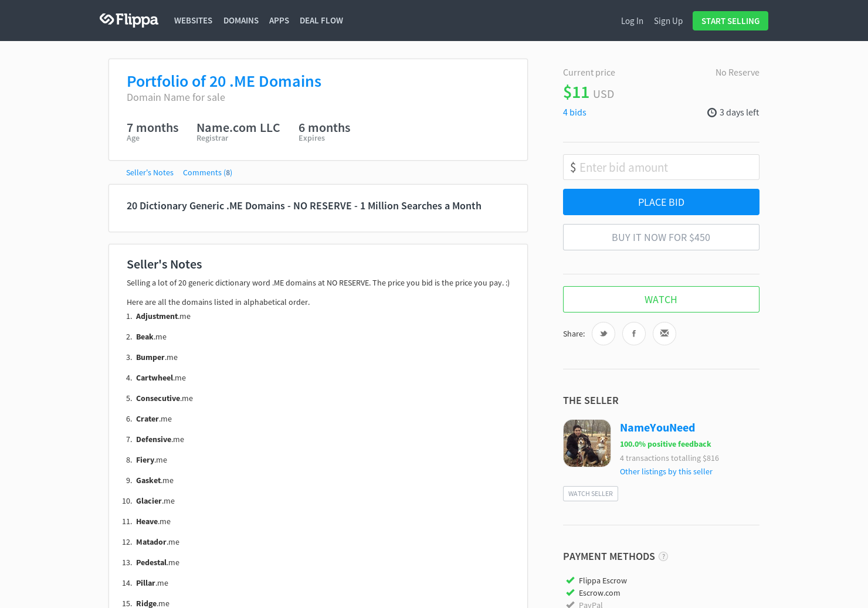This screenshot has height=608, width=868.
Task: Click Name.com LLC registrar text
Action: click(238, 128)
